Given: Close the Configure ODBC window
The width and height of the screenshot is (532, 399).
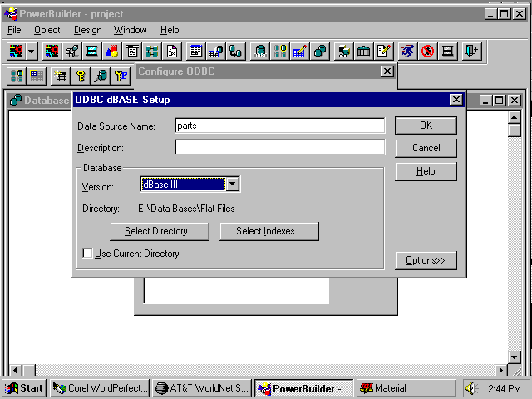Looking at the screenshot, I should click(x=387, y=71).
